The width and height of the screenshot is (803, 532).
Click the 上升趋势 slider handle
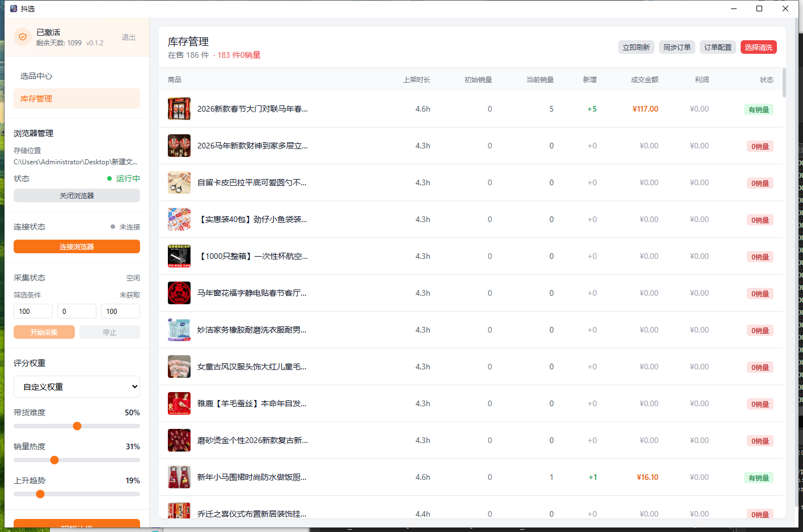(x=40, y=494)
